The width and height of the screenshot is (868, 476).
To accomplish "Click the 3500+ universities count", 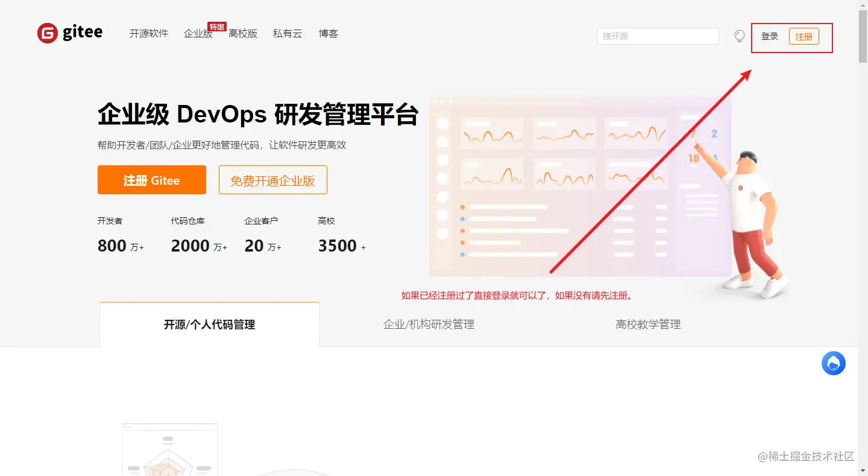I will 342,246.
